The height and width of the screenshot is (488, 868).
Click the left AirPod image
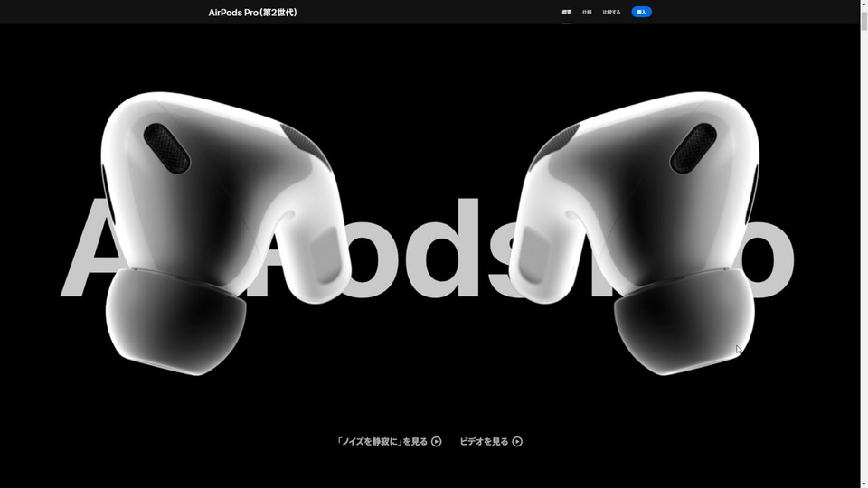tap(224, 232)
